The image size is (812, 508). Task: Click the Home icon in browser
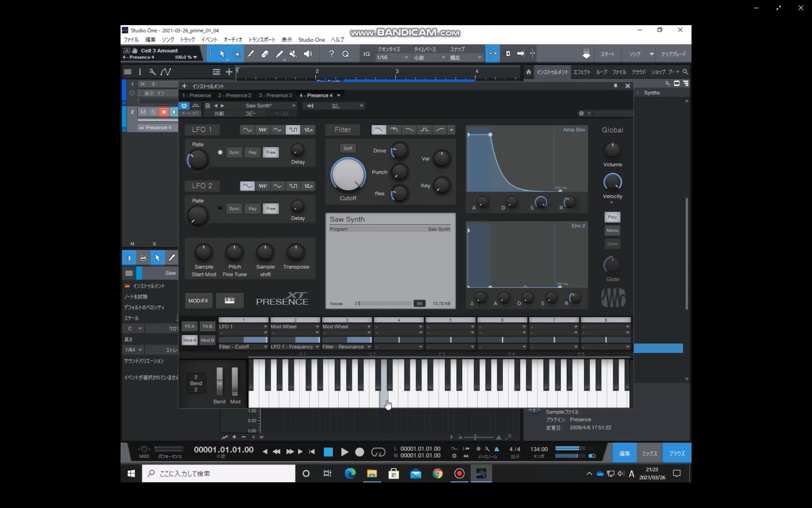tap(528, 72)
